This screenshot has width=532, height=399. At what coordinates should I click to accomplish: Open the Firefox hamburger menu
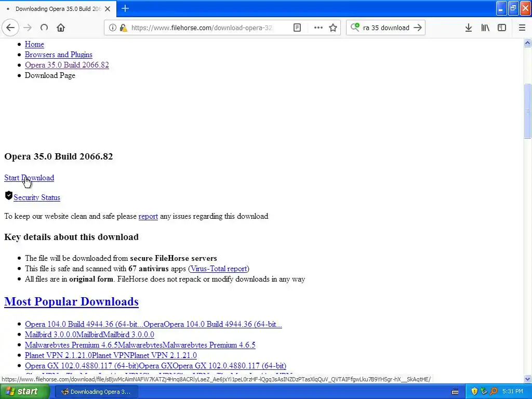[522, 28]
